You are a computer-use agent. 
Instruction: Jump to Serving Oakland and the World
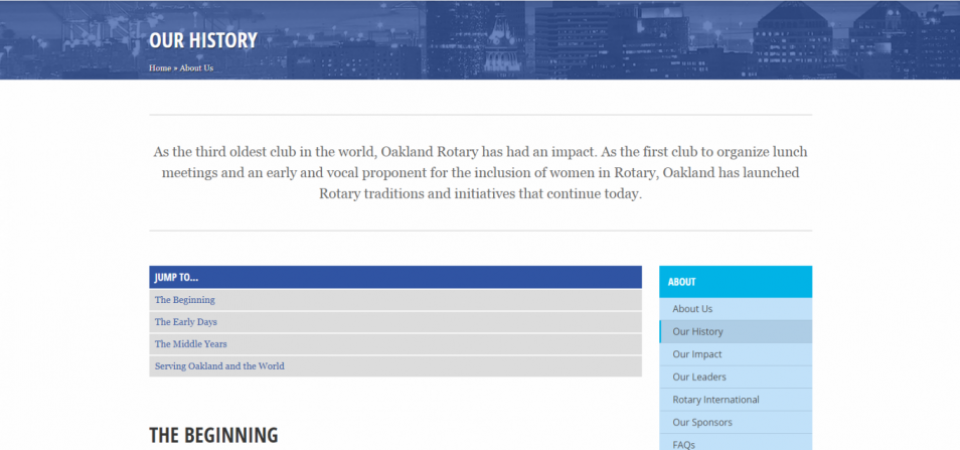(219, 366)
